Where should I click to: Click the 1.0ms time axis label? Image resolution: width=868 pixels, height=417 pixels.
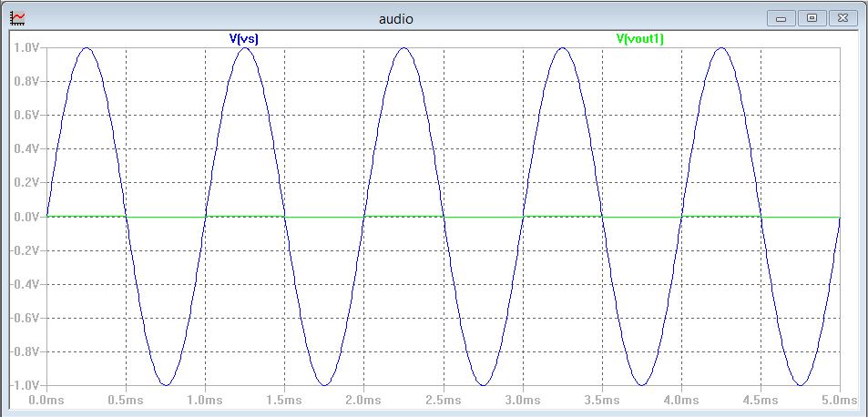205,400
